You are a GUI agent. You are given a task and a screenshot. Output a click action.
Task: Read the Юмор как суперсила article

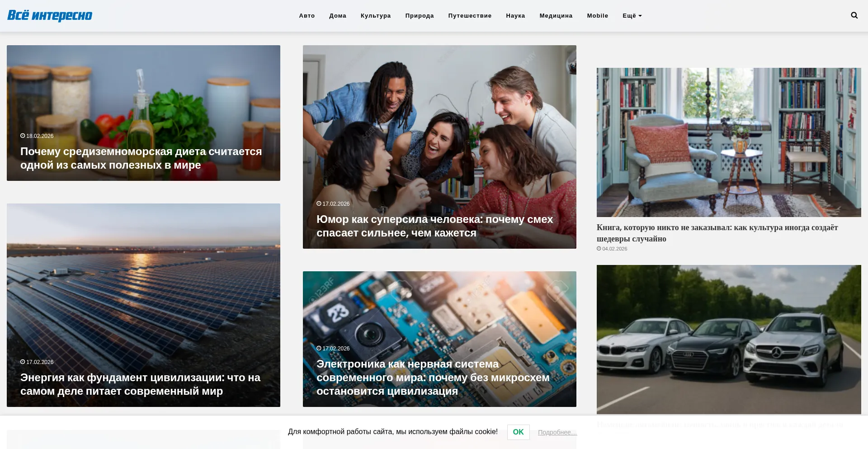coord(435,226)
